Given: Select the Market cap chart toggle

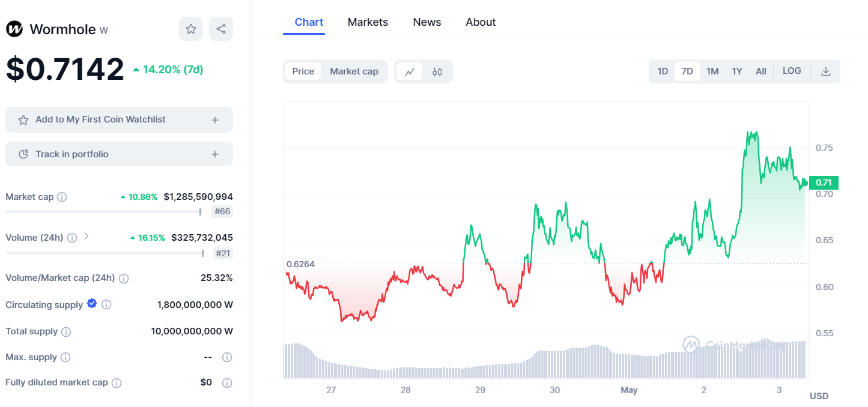Looking at the screenshot, I should 354,71.
